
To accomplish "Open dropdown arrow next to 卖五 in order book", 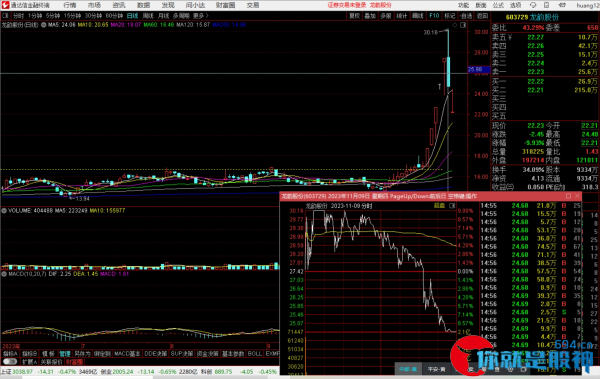I will (510, 38).
